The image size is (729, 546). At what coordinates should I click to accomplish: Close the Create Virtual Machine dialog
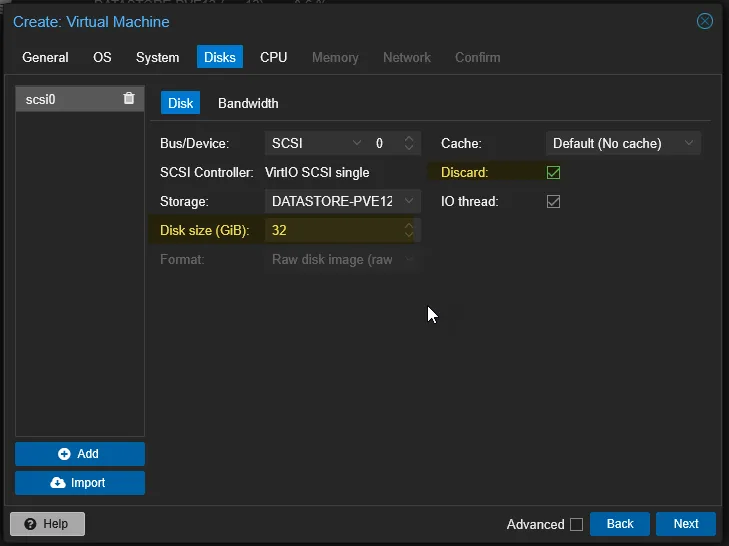[705, 21]
